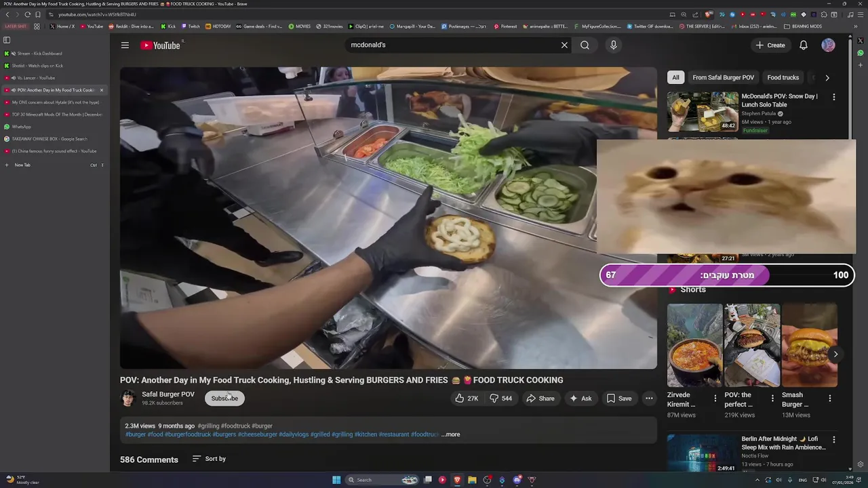The image size is (868, 488).
Task: Switch to Vs. Lancer - YouTube tab
Action: 54,78
